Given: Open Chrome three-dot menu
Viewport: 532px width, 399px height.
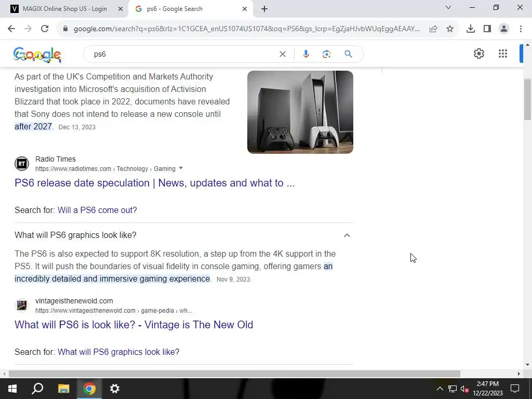Looking at the screenshot, I should click(521, 29).
